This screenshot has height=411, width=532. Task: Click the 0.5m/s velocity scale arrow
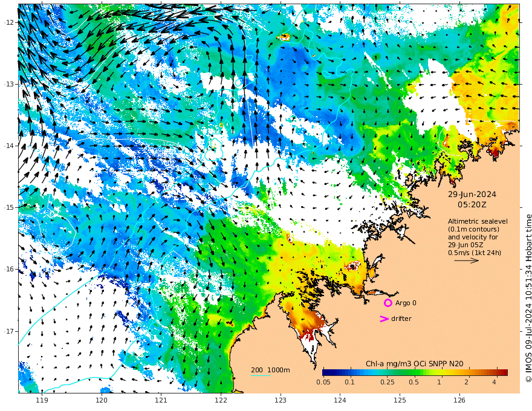point(467,261)
